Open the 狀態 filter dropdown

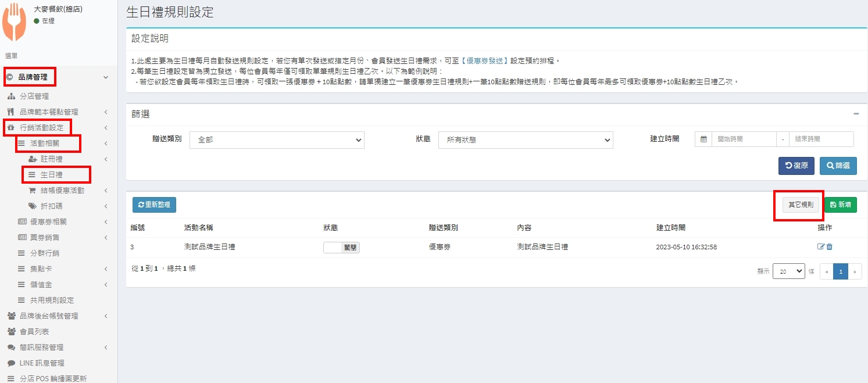point(525,140)
